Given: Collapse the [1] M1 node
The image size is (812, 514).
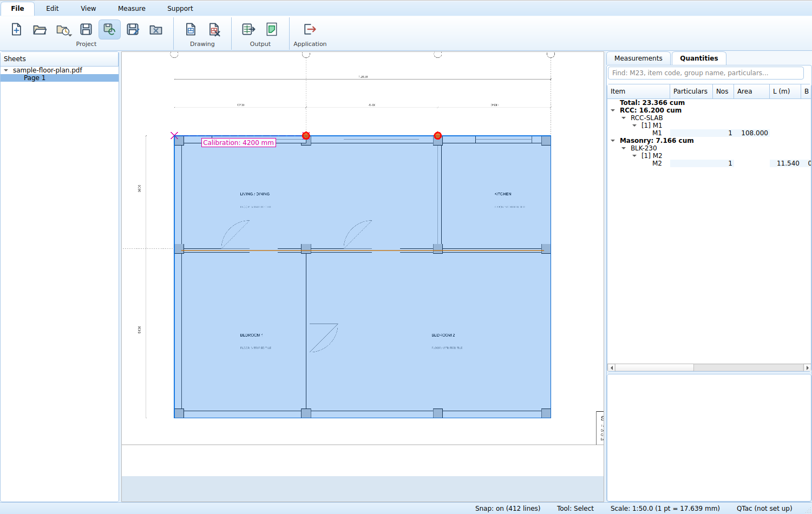Looking at the screenshot, I should 634,126.
